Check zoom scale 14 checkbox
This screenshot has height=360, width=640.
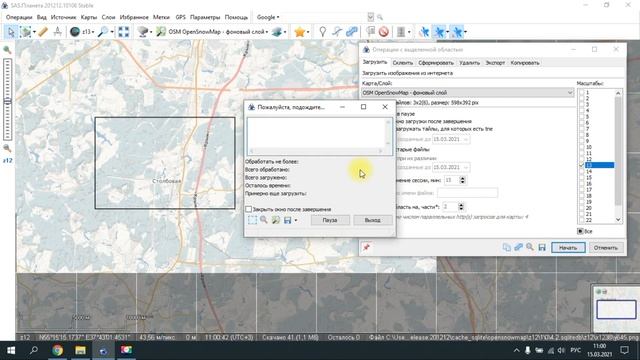coord(582,171)
